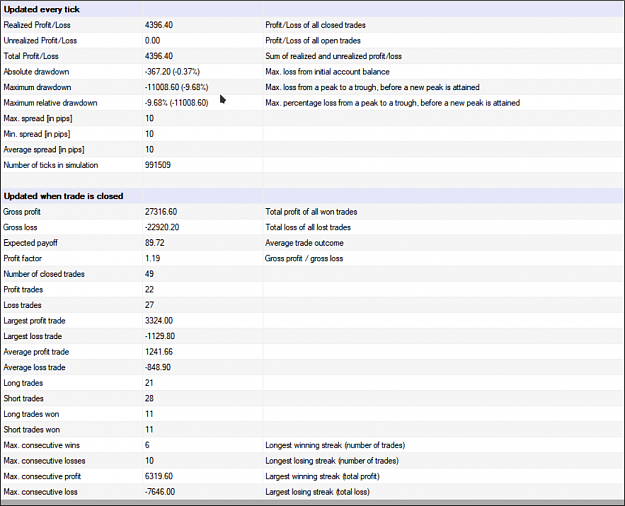Viewport: 625px width, 506px height.
Task: Click the Total Profit/Loss label
Action: tap(31, 56)
